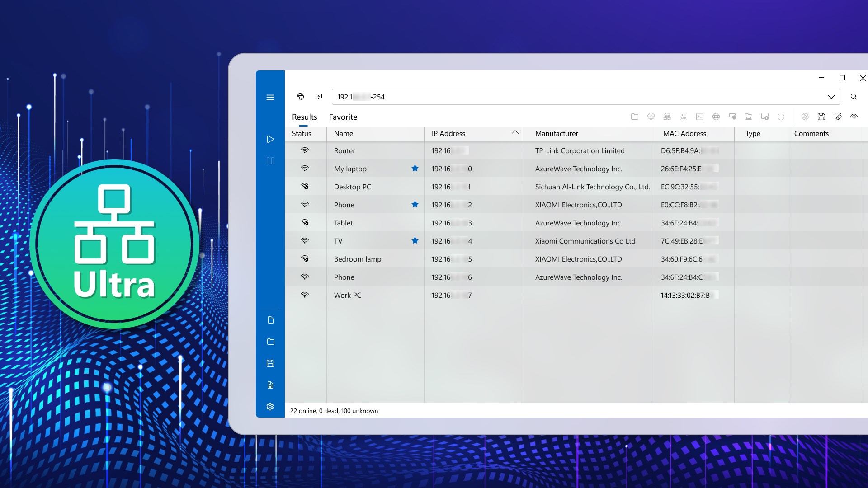The width and height of the screenshot is (868, 488).
Task: Unfavorite My laptop by clicking its star
Action: pos(415,168)
